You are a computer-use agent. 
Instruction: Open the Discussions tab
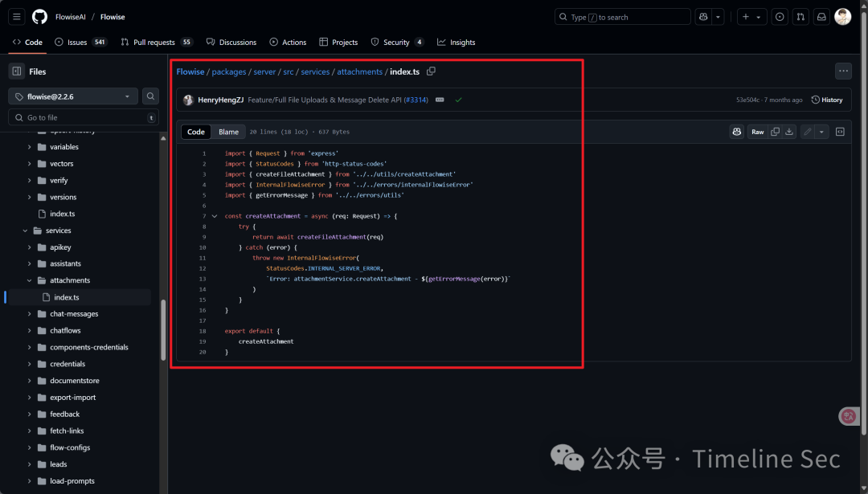pyautogui.click(x=231, y=42)
